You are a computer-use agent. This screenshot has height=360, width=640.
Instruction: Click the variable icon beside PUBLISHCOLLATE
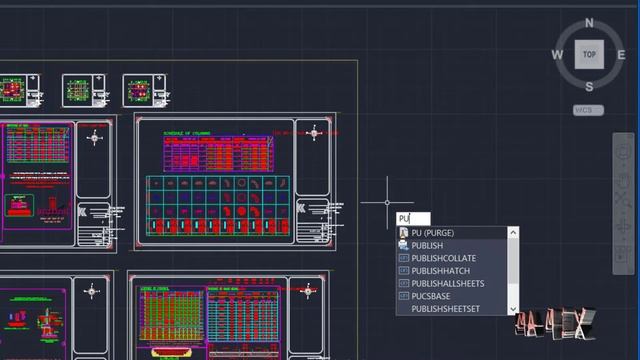(x=404, y=258)
